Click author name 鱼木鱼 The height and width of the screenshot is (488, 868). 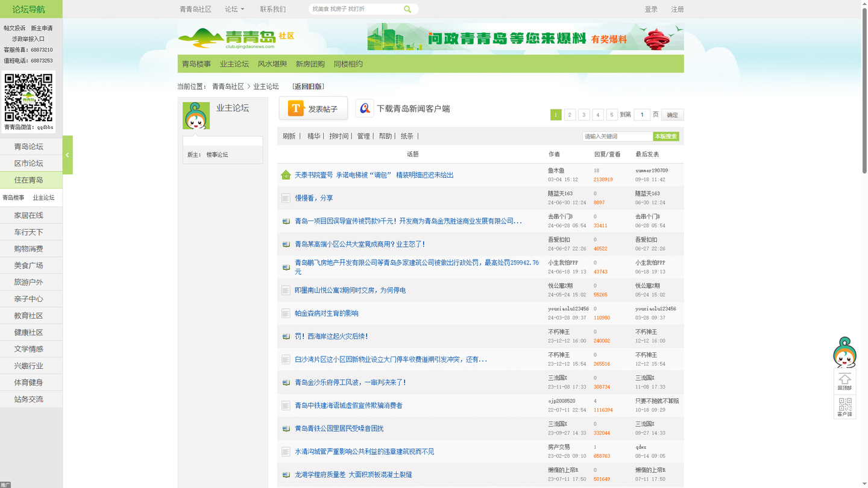[556, 170]
